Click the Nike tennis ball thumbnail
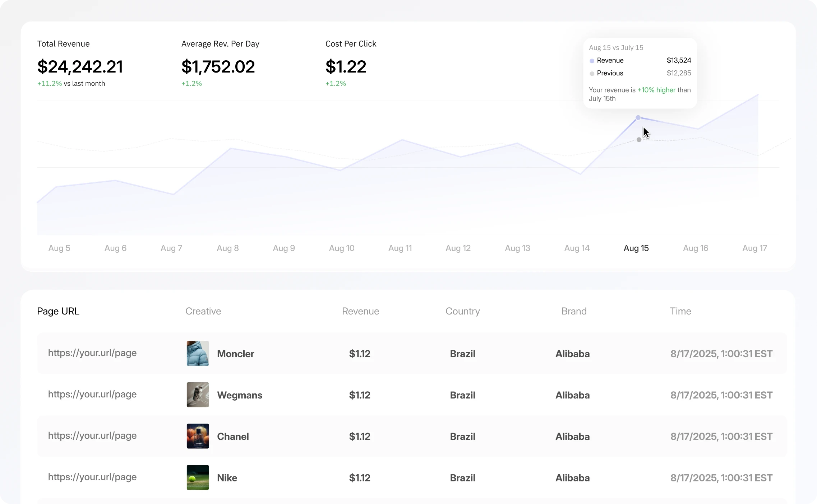Viewport: 817px width, 504px height. click(x=198, y=477)
